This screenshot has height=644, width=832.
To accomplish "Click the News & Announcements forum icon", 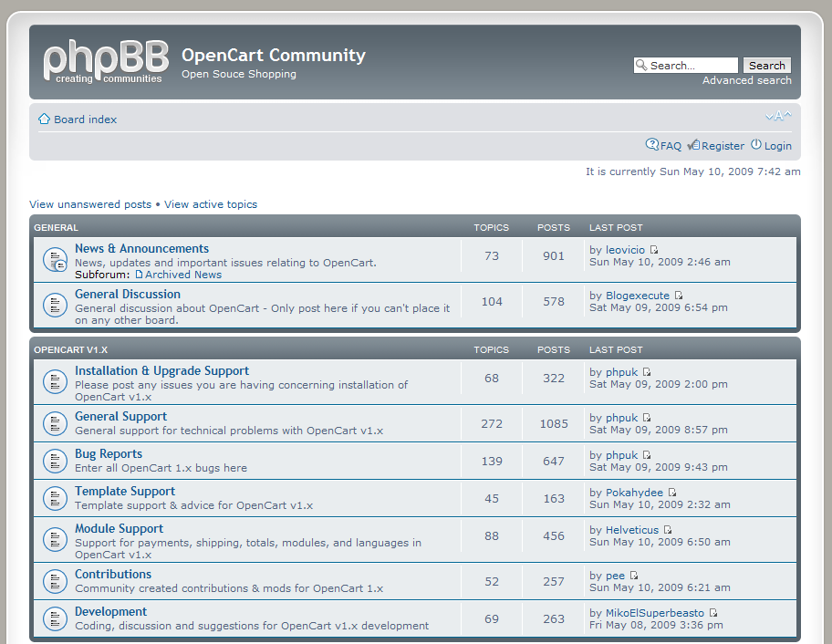I will point(55,260).
